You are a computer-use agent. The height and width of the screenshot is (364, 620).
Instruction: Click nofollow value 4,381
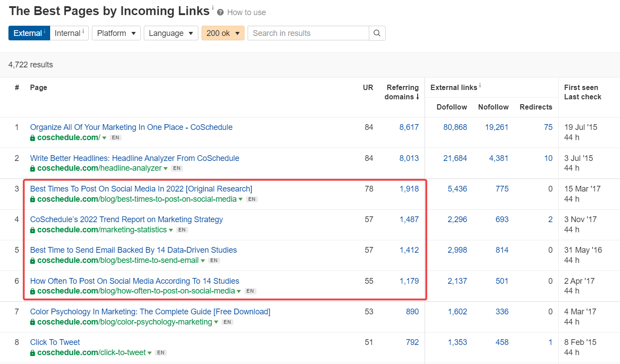pyautogui.click(x=499, y=158)
